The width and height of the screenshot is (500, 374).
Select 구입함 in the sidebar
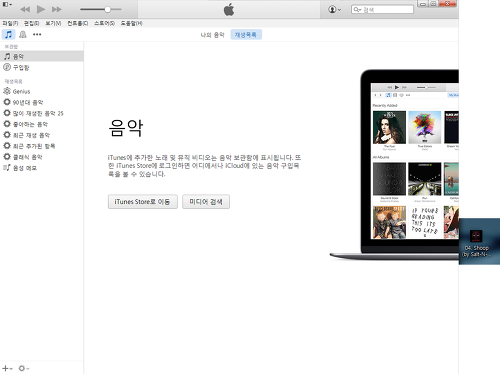coord(42,67)
